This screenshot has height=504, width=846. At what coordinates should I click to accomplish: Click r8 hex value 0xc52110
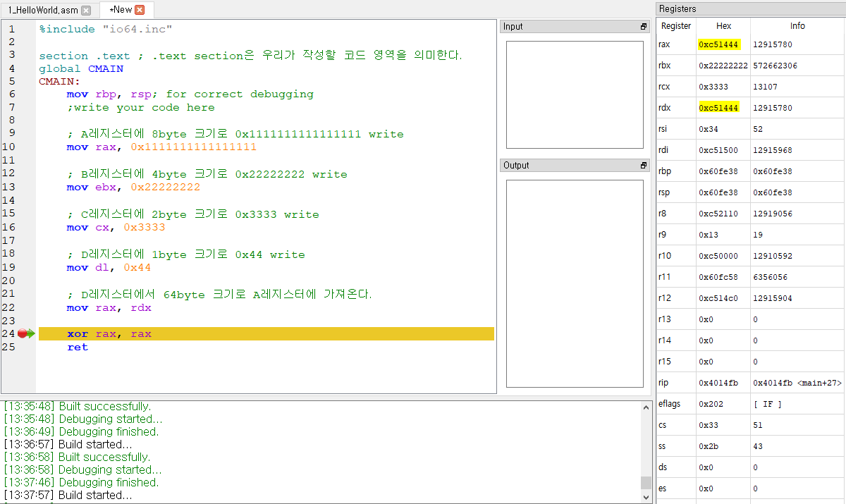(718, 214)
